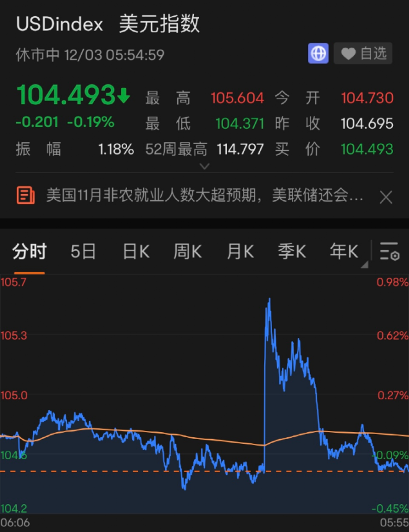Tap the orange news document icon

tap(25, 197)
